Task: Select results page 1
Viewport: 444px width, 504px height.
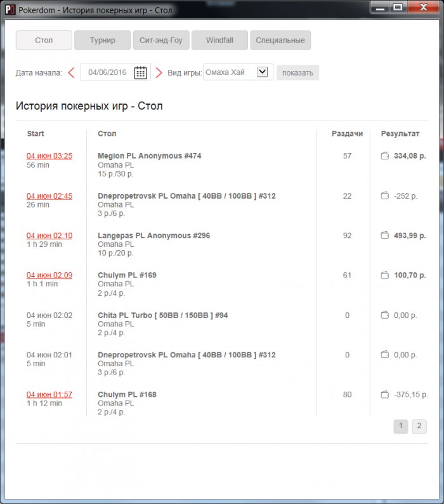Action: [401, 426]
